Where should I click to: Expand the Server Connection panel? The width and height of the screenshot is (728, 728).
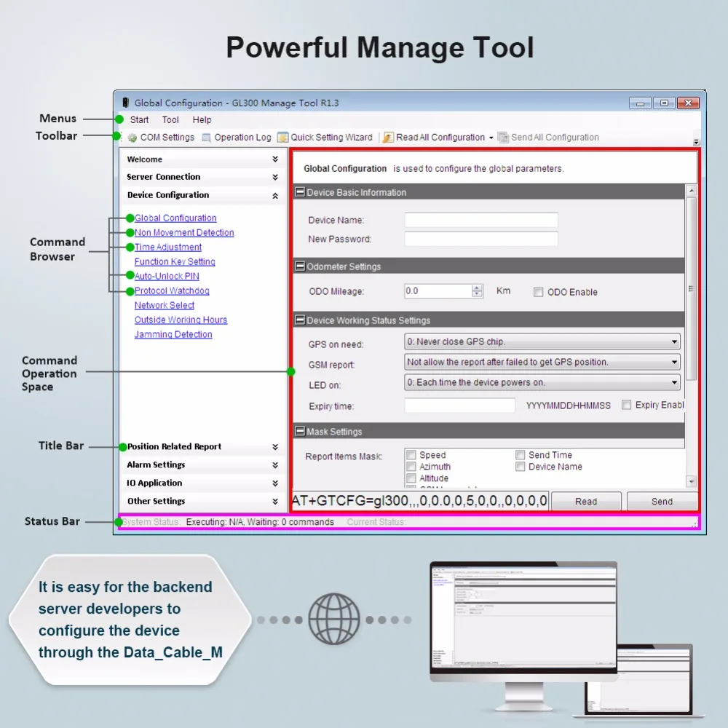pyautogui.click(x=275, y=177)
